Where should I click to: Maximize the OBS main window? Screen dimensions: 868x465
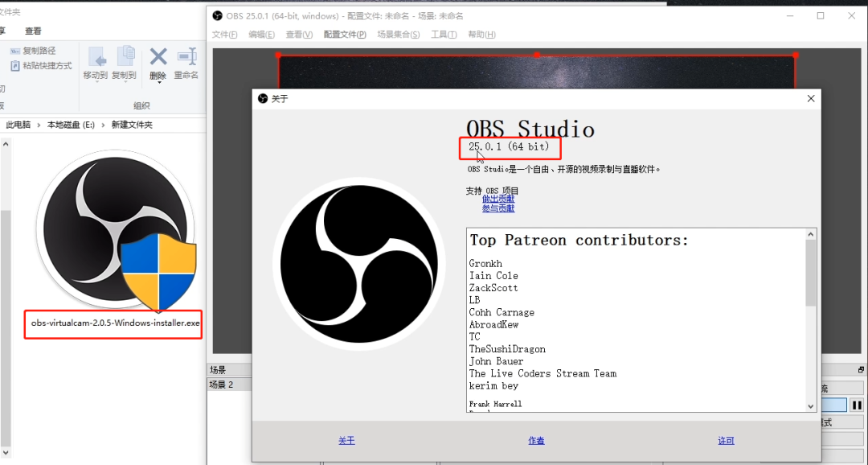[821, 16]
